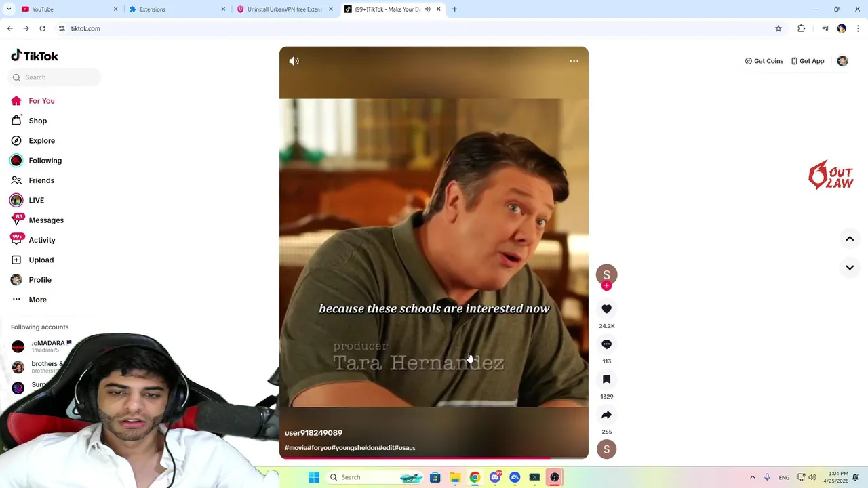The width and height of the screenshot is (868, 488).
Task: Open the Chrome three-dots menu
Action: (858, 28)
